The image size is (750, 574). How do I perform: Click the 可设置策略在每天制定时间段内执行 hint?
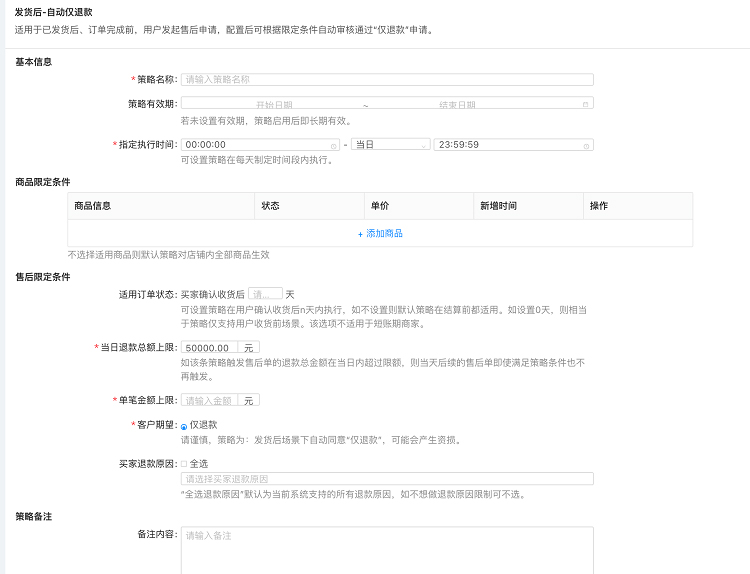point(257,160)
